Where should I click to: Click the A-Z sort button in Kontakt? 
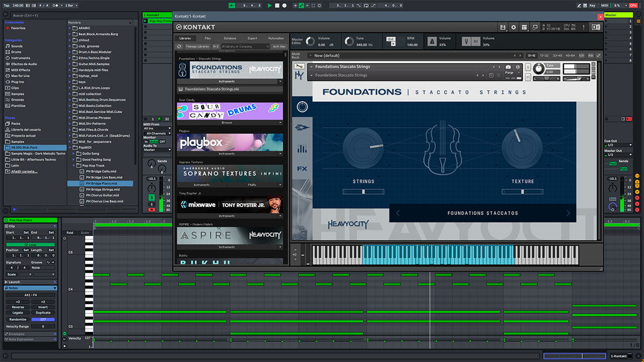click(216, 47)
